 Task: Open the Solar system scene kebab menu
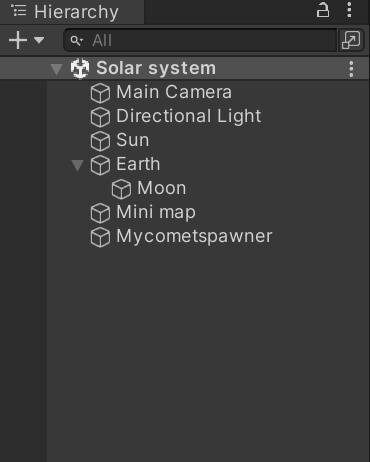(x=351, y=69)
